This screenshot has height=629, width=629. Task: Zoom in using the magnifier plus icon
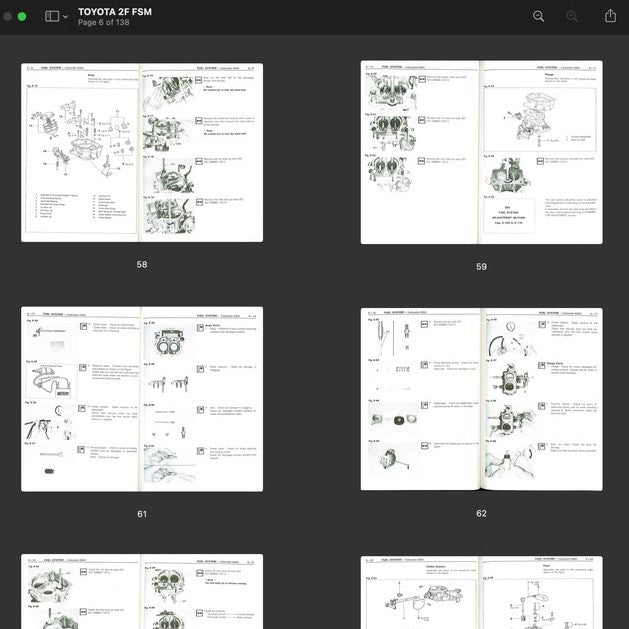(572, 16)
